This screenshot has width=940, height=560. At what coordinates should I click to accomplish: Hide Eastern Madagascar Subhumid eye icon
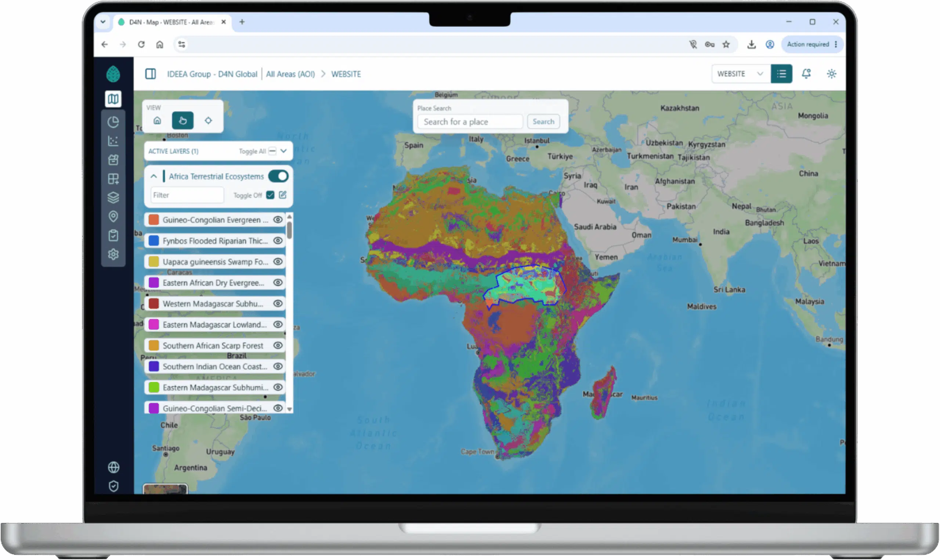point(278,387)
